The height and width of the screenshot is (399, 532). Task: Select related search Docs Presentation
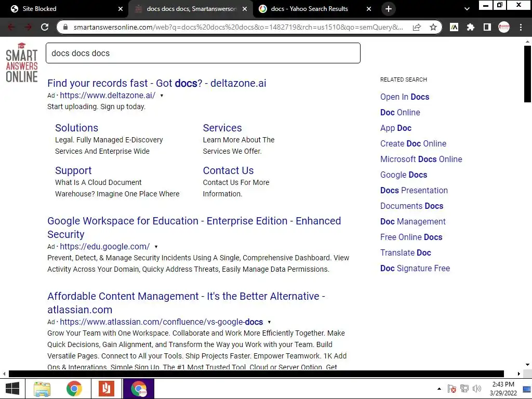(414, 190)
